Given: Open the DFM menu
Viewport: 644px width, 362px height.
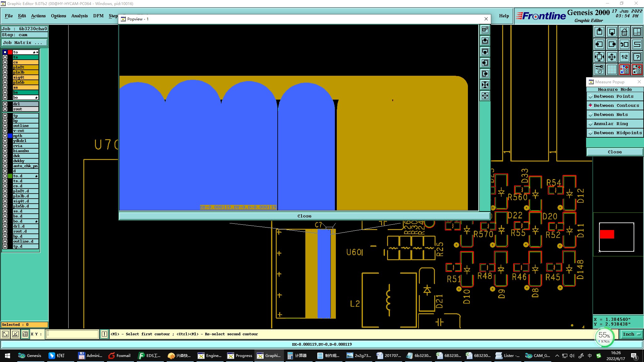Looking at the screenshot, I should (x=98, y=16).
